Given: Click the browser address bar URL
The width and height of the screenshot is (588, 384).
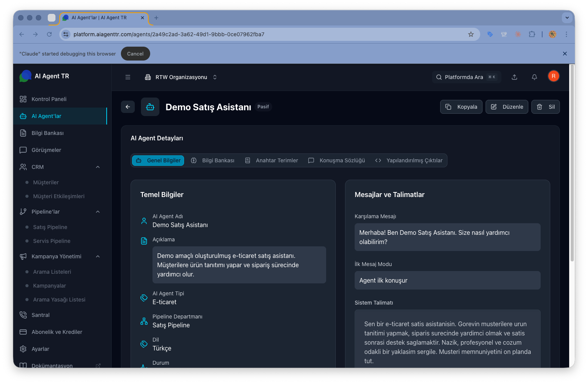Looking at the screenshot, I should click(x=169, y=34).
